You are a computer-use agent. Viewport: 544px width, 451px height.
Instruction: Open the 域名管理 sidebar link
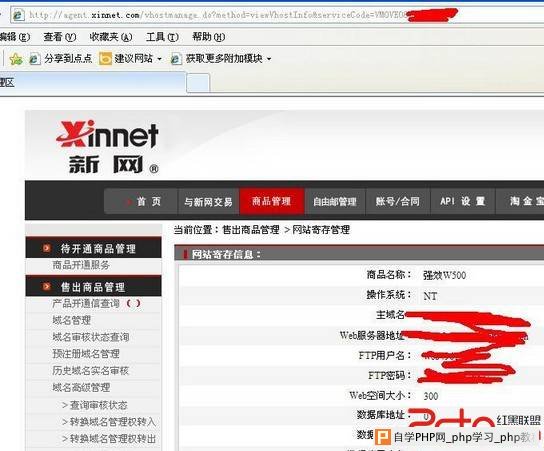click(x=71, y=320)
